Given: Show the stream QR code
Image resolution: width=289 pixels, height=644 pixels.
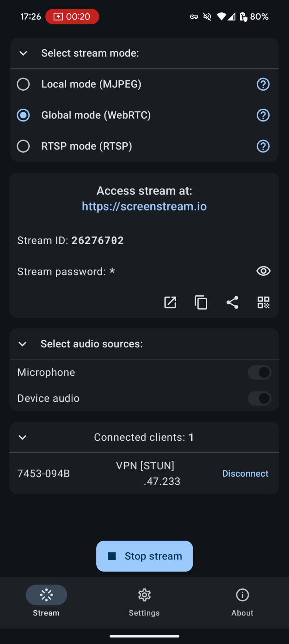Looking at the screenshot, I should 264,302.
